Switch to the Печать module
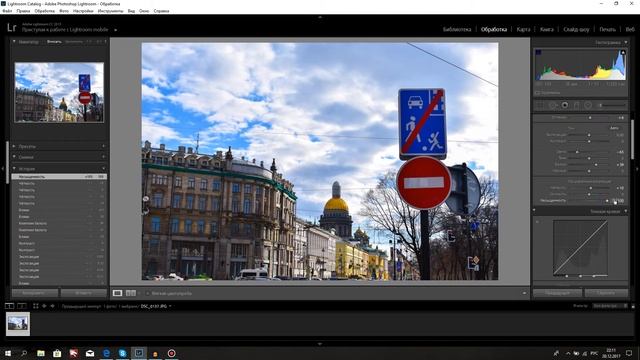Viewport: 640px width, 360px height. 607,29
